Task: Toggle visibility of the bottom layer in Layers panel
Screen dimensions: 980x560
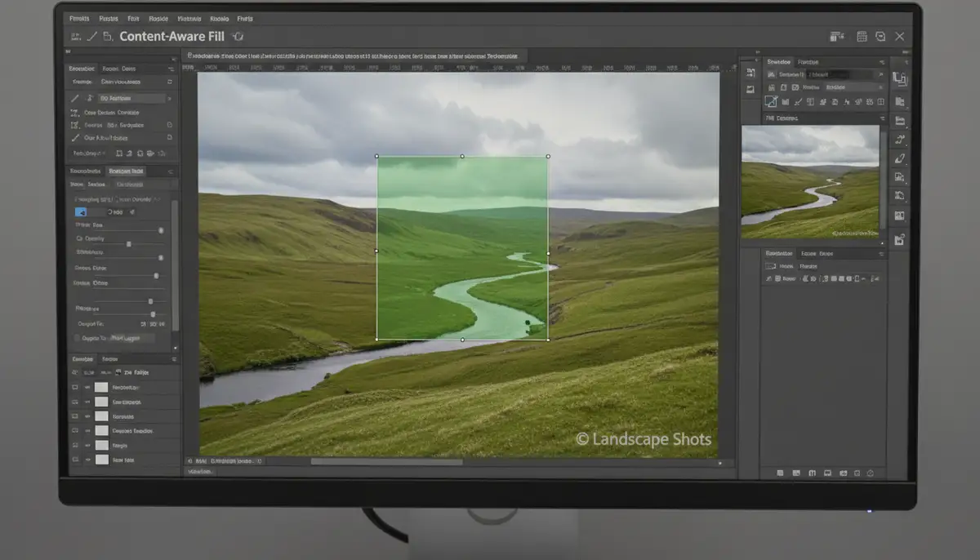Action: (x=87, y=460)
